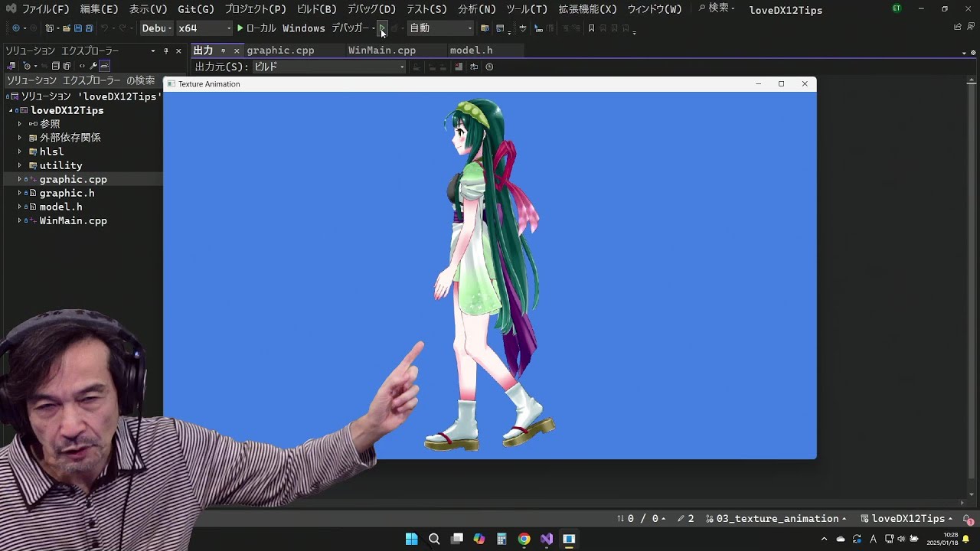
Task: Open Task View from the taskbar
Action: pyautogui.click(x=457, y=539)
